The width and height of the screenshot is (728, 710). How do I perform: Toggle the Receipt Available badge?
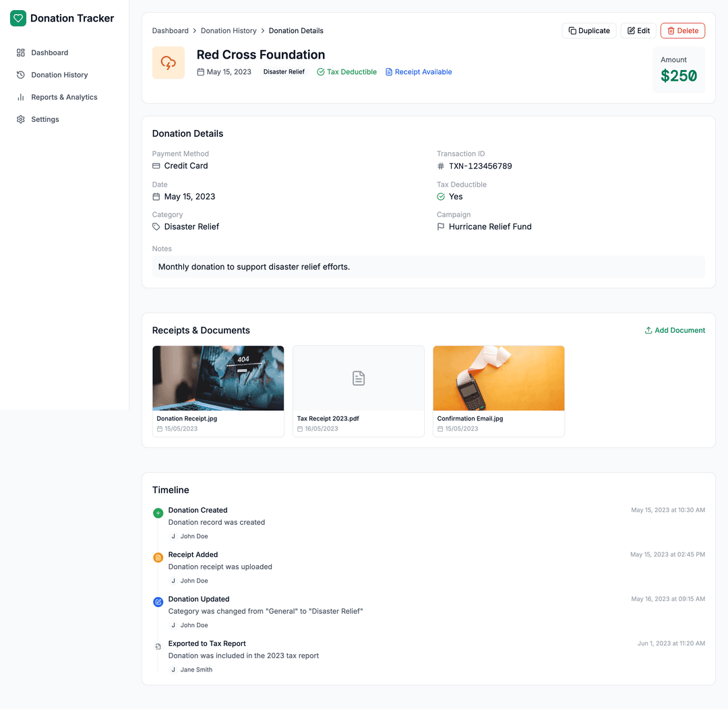pyautogui.click(x=418, y=71)
